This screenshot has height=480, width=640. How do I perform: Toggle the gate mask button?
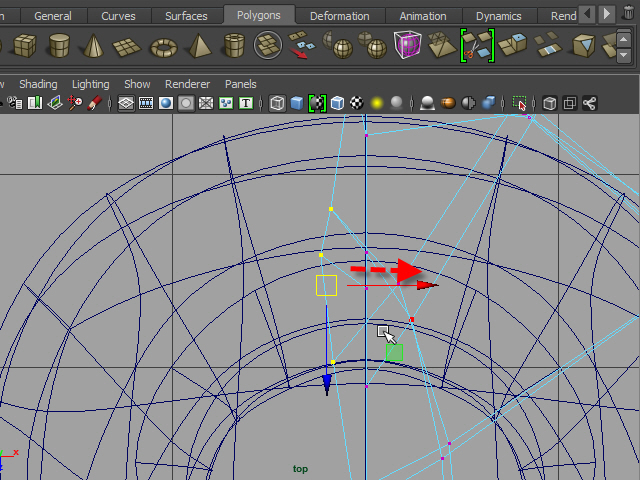point(186,103)
